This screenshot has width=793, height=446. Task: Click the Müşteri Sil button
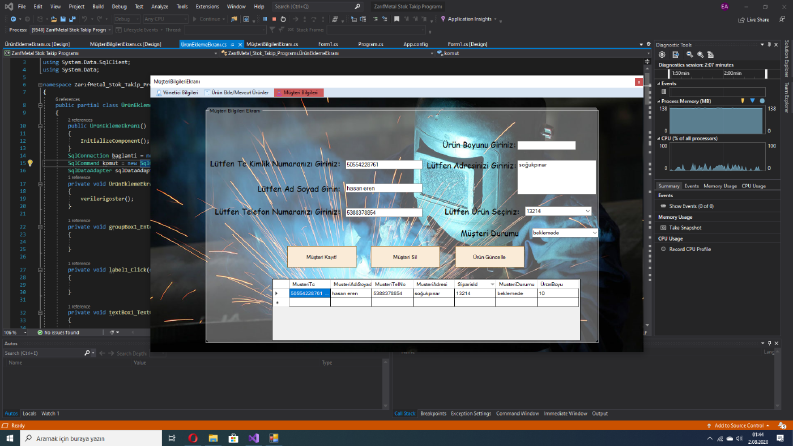click(x=405, y=257)
